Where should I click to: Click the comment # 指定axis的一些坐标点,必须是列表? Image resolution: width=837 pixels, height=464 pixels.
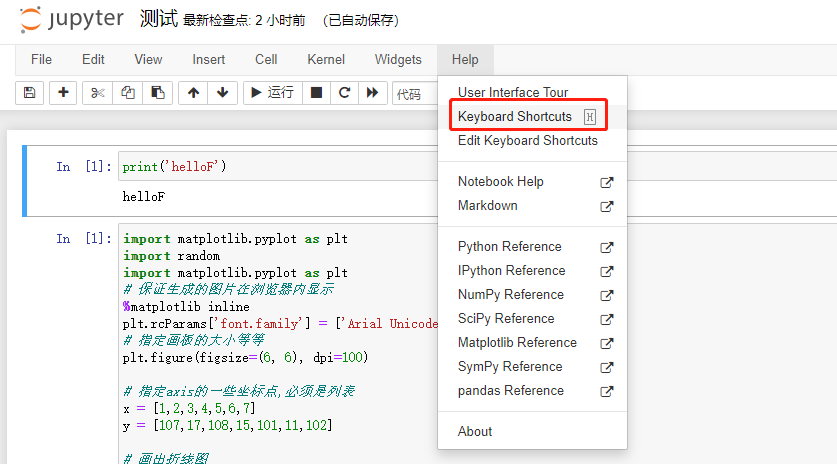[x=239, y=391]
